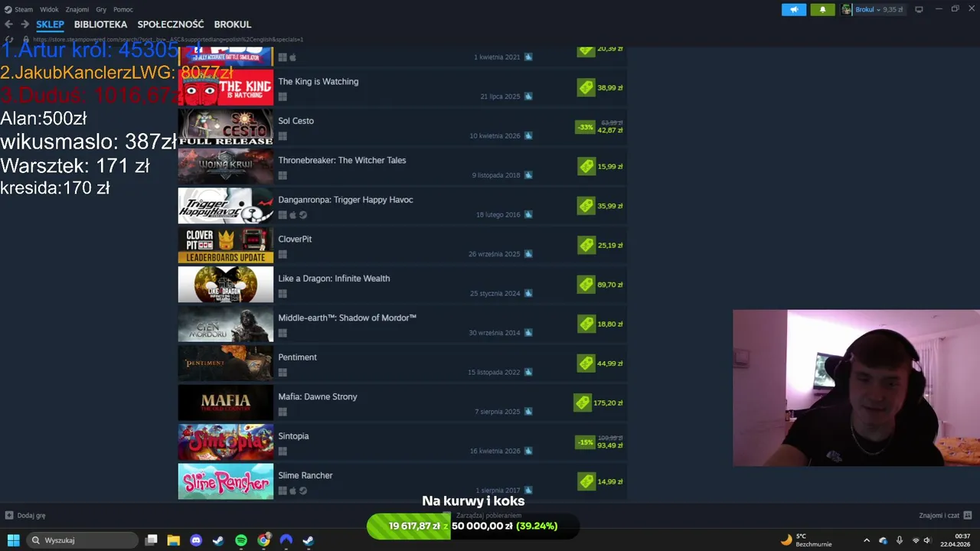The height and width of the screenshot is (551, 980).
Task: Open The King is Watching store page
Action: [403, 87]
